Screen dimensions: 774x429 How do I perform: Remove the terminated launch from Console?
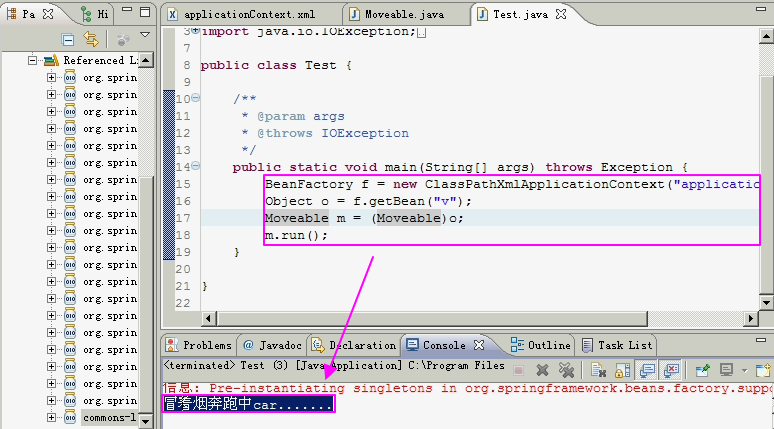(x=542, y=370)
